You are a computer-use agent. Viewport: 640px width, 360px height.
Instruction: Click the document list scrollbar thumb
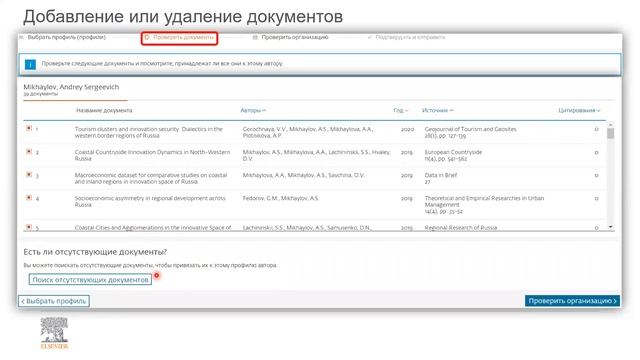[x=611, y=133]
